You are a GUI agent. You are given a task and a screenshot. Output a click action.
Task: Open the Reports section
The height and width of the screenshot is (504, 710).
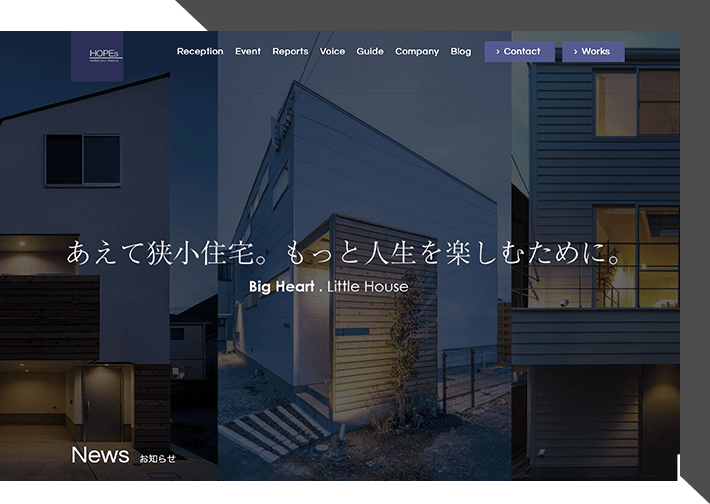pos(290,52)
